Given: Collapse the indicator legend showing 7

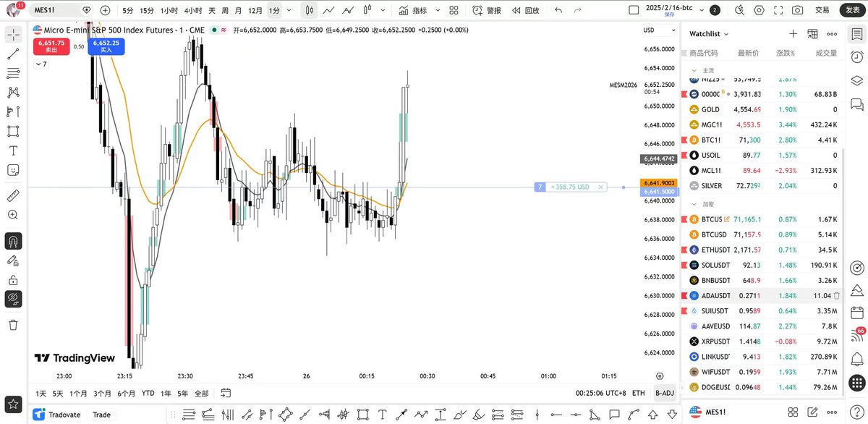Looking at the screenshot, I should pyautogui.click(x=41, y=64).
